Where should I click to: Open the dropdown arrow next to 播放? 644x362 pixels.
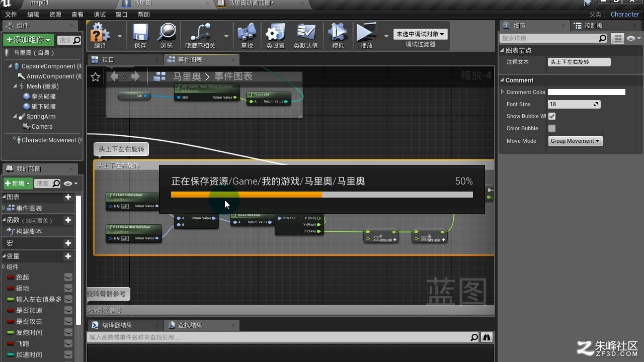[x=386, y=36]
